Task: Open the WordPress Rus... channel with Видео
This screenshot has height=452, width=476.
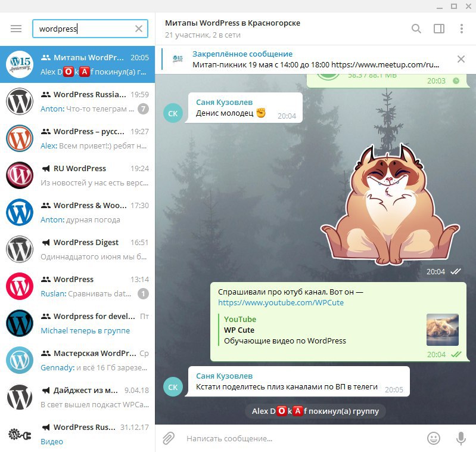Action: tap(77, 434)
